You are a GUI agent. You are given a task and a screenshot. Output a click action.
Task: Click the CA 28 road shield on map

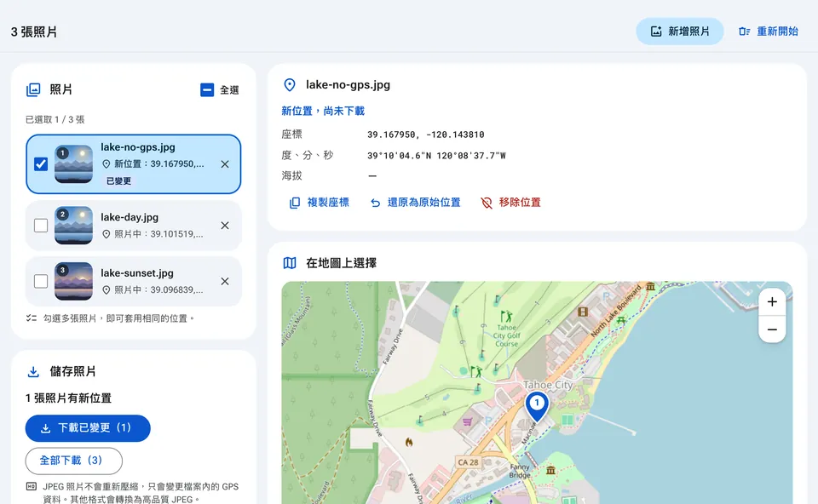(x=468, y=462)
